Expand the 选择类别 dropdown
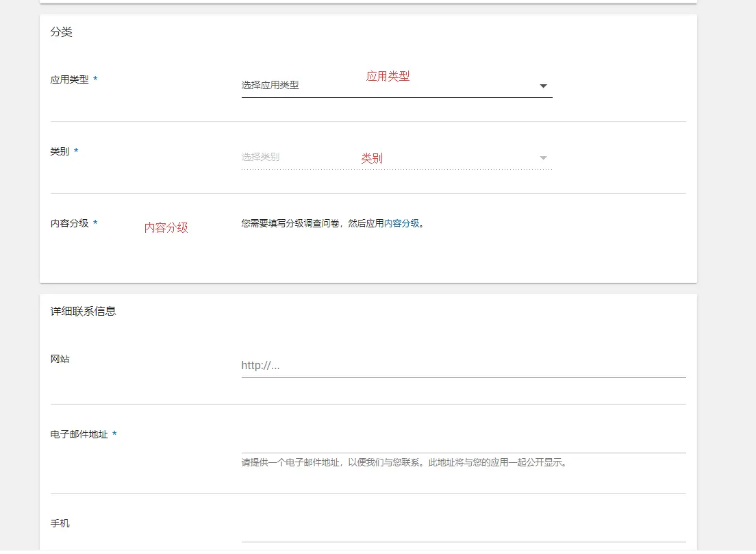The height and width of the screenshot is (554, 756). coord(308,156)
